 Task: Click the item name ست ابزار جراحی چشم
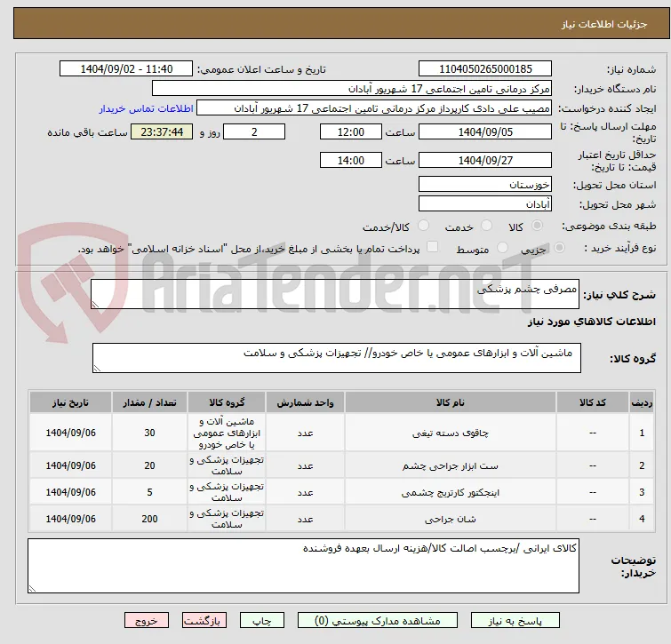[451, 465]
